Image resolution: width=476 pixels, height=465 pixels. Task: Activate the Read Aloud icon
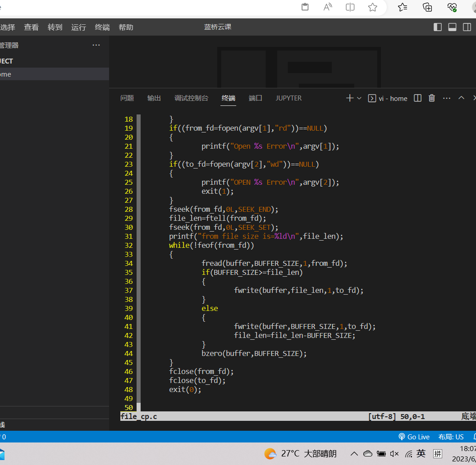pyautogui.click(x=328, y=7)
